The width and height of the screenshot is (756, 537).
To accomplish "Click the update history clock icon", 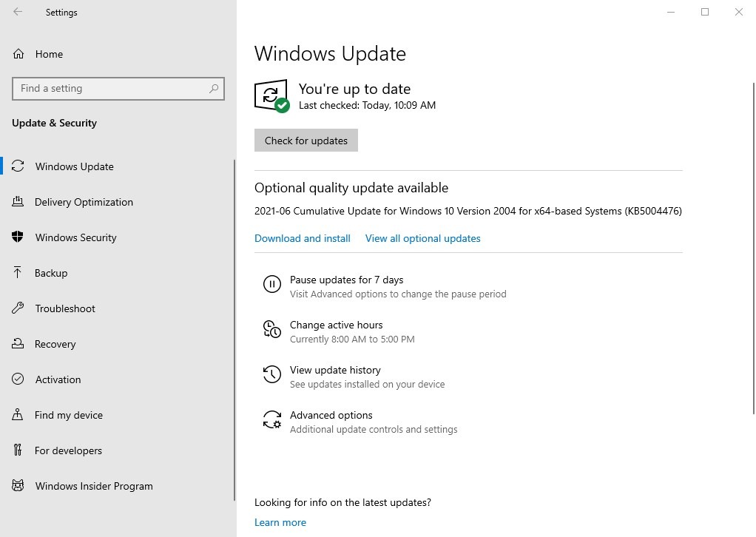I will 272,374.
